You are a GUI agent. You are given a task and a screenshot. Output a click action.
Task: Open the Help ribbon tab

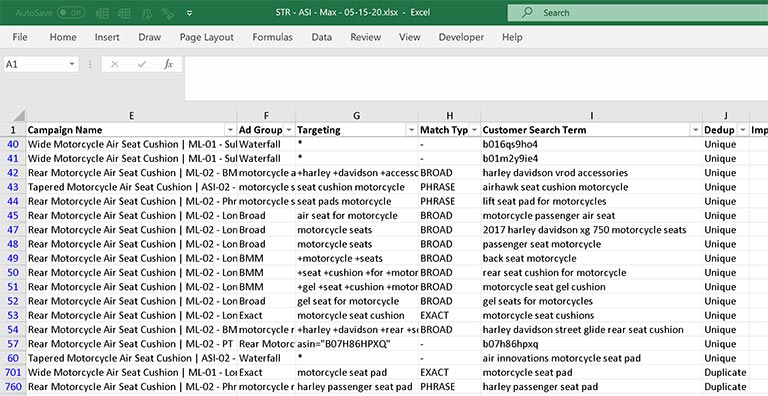coord(512,37)
